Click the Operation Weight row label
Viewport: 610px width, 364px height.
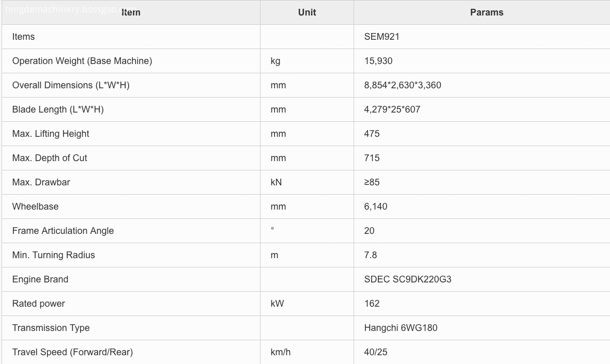82,61
